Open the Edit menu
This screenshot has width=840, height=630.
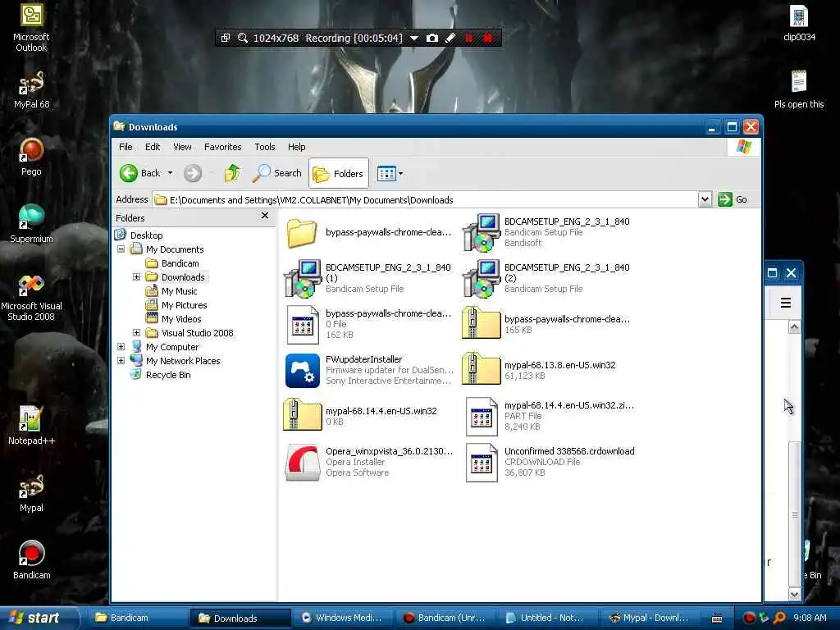pyautogui.click(x=152, y=147)
